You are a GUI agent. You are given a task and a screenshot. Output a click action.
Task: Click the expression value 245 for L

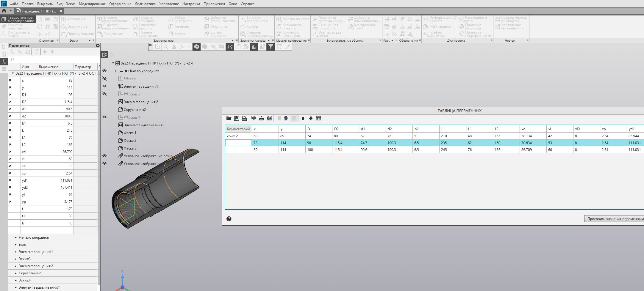56,130
